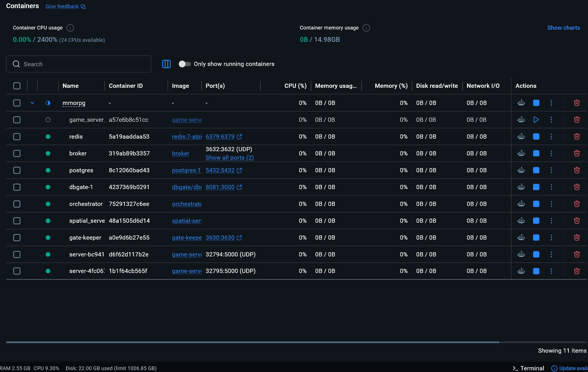The height and width of the screenshot is (372, 588).
Task: Delete the game_server container
Action: (577, 120)
